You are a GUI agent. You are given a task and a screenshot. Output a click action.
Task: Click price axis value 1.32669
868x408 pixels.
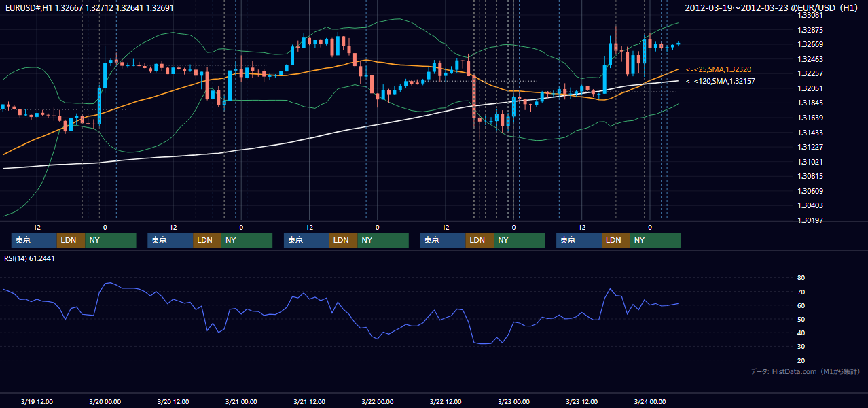click(x=810, y=45)
